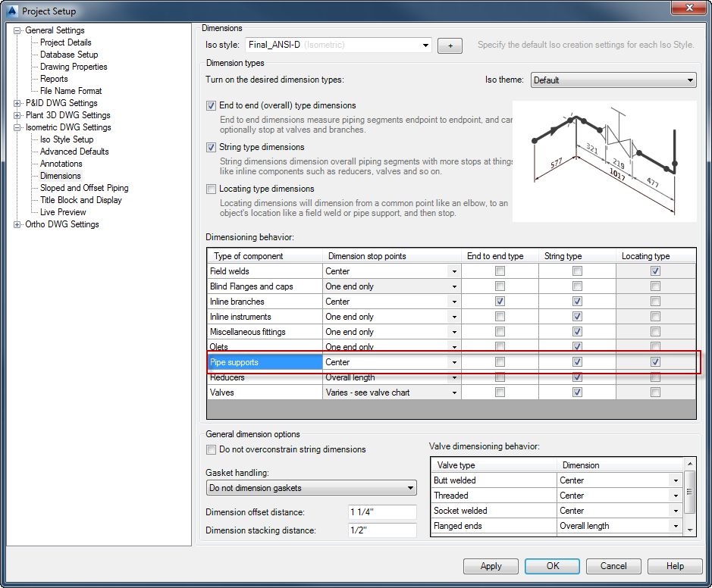This screenshot has width=712, height=588.
Task: Enable Locating type dimensions checkbox
Action: click(x=211, y=189)
